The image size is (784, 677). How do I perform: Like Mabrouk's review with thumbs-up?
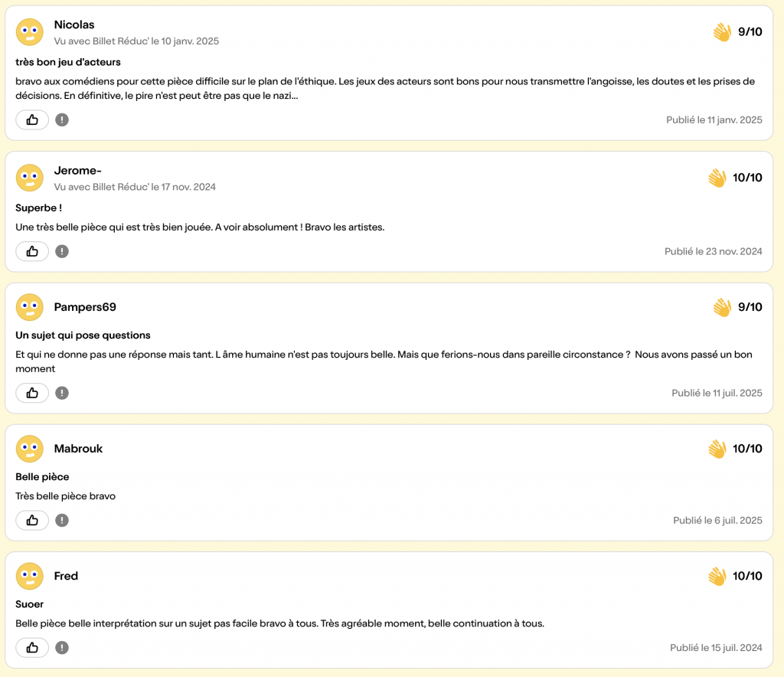(32, 520)
